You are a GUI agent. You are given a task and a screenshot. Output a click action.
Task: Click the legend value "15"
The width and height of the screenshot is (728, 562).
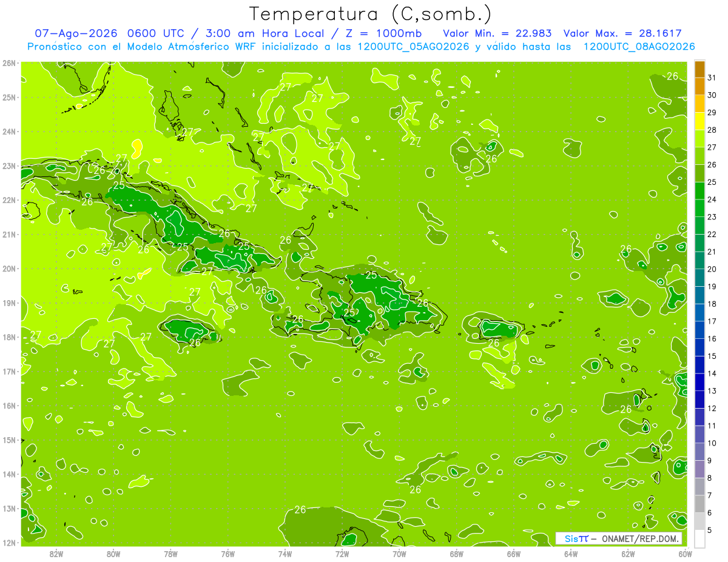click(x=712, y=356)
